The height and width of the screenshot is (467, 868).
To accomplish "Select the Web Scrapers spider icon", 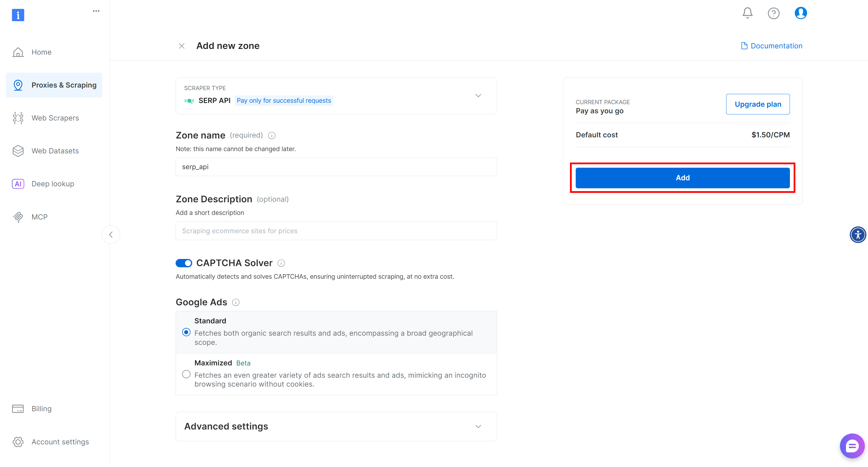I will [18, 118].
